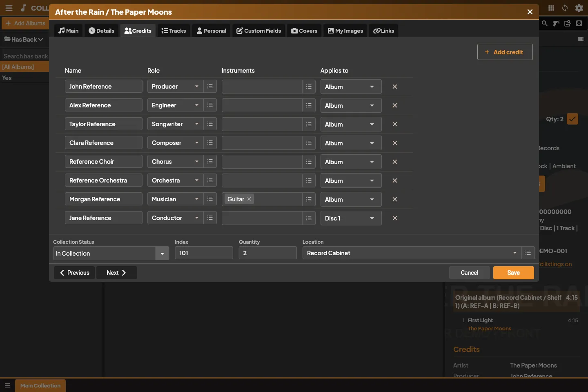Screen dimensions: 588x392
Task: Go to the Next album
Action: 116,273
